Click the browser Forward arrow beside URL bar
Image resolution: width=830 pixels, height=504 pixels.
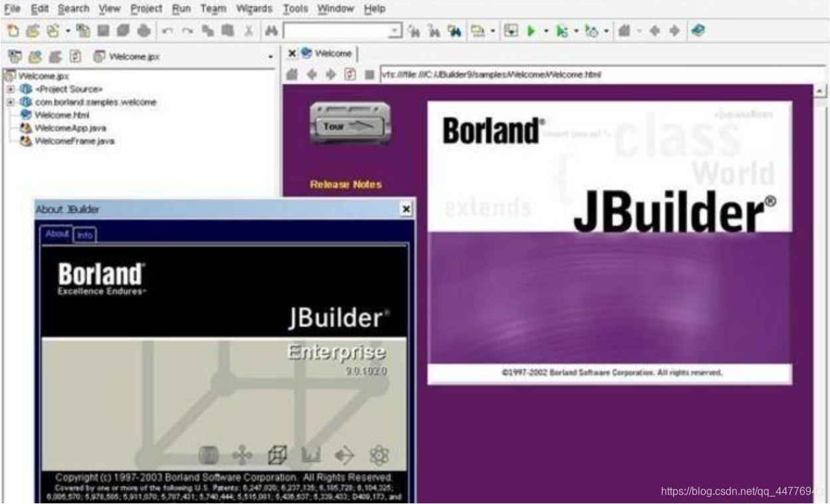(330, 75)
